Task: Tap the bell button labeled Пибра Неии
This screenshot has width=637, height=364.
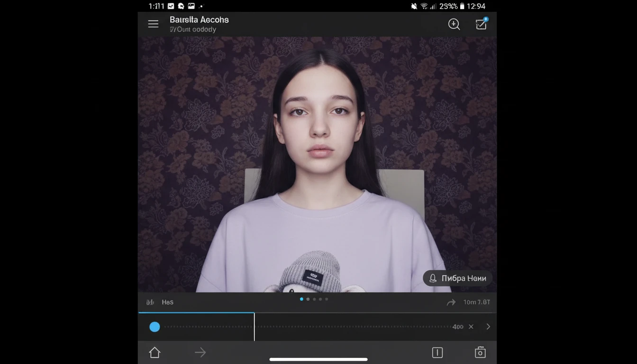Action: [x=458, y=278]
